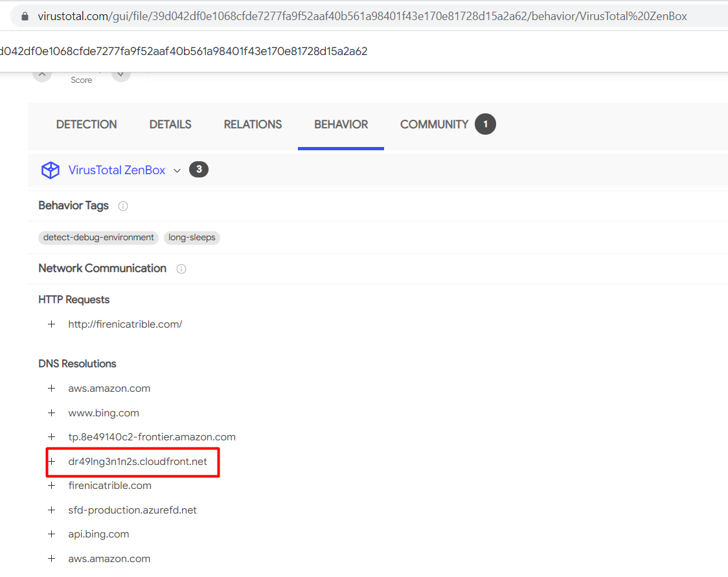Screen dimensions: 728x577
Task: Expand the api.bing.com DNS entry
Action: (52, 534)
